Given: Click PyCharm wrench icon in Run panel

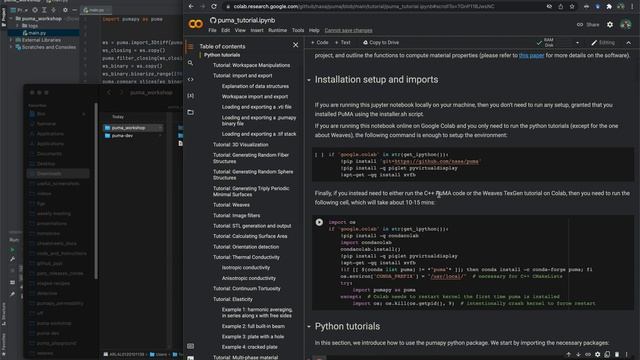Looking at the screenshot, I should [12, 259].
